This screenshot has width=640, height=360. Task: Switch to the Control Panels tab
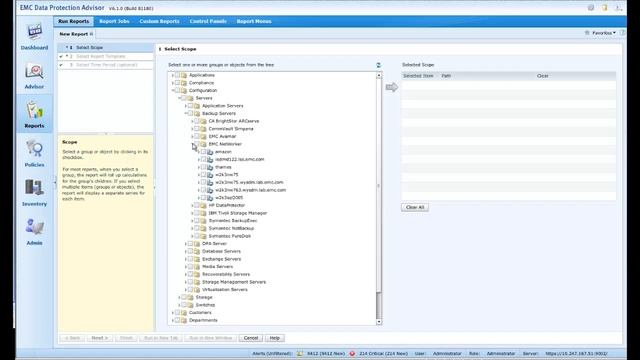(x=208, y=21)
